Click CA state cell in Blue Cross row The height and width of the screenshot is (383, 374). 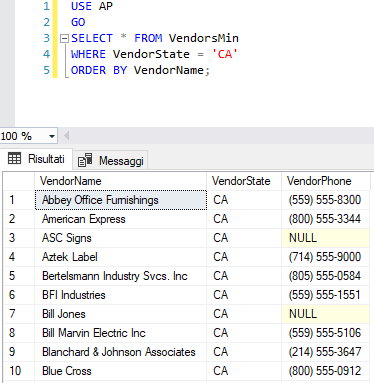(244, 371)
